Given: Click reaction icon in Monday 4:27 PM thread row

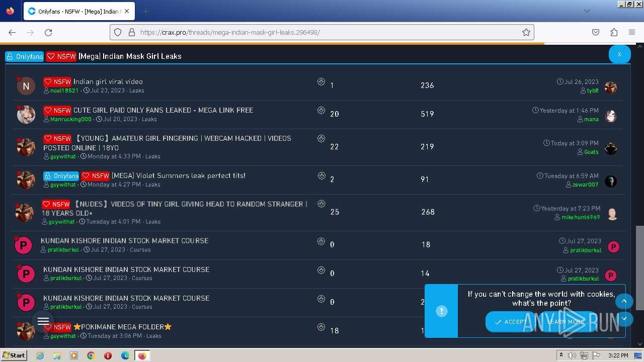Looking at the screenshot, I should click(321, 175).
